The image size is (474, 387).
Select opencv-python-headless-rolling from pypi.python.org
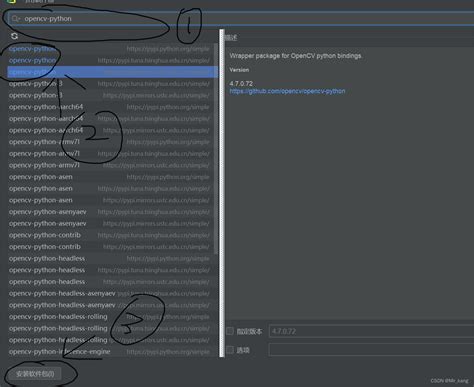coord(112,317)
